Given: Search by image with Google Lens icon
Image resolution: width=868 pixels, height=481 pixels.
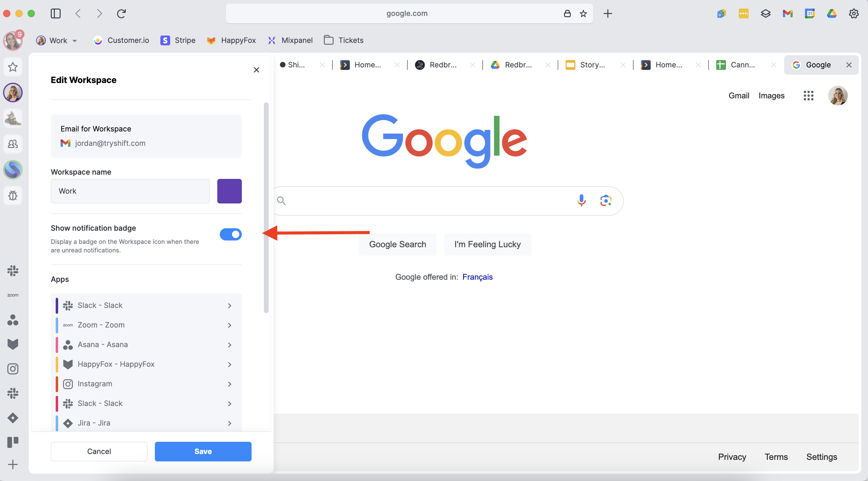Looking at the screenshot, I should click(x=606, y=200).
